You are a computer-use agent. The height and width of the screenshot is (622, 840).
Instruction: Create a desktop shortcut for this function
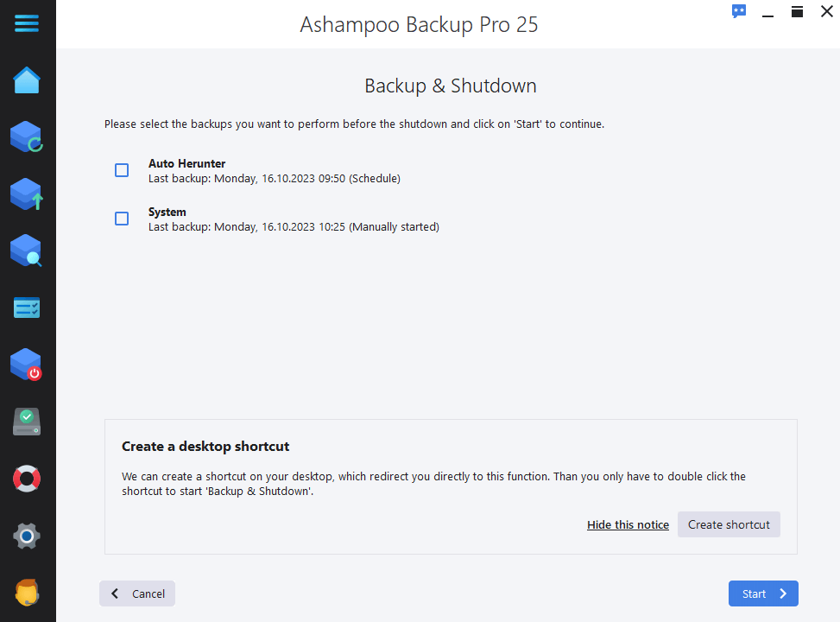[728, 524]
